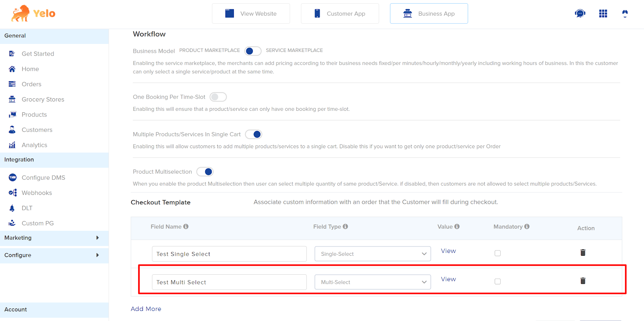This screenshot has height=321, width=644.
Task: Open the Single-Select field type dropdown
Action: 373,254
